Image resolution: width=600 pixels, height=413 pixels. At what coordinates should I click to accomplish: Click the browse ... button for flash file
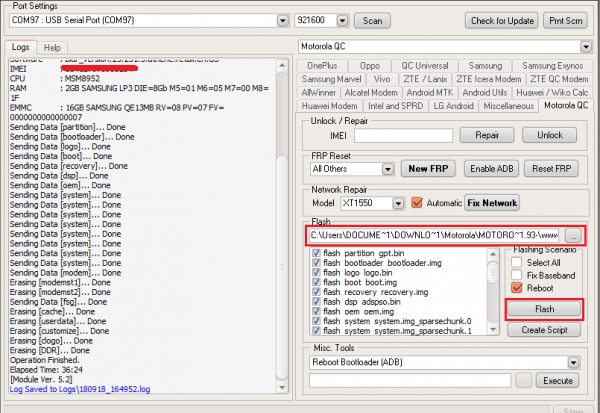pos(573,236)
